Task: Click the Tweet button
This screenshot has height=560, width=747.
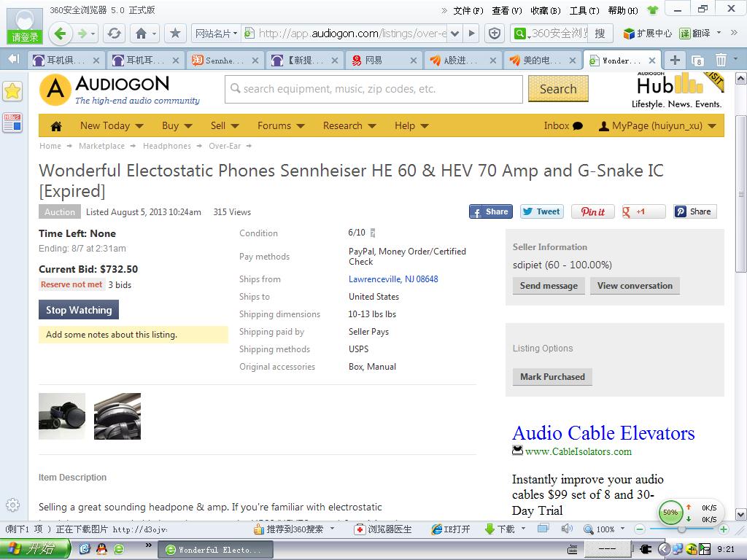Action: click(x=542, y=211)
